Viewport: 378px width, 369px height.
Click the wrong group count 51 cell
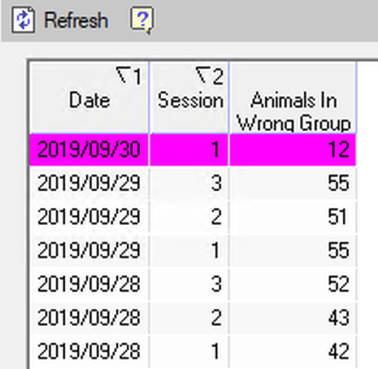click(293, 217)
